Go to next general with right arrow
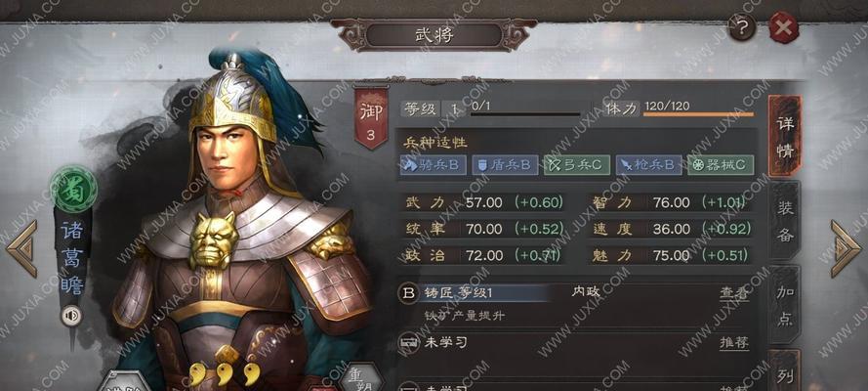 click(x=846, y=248)
